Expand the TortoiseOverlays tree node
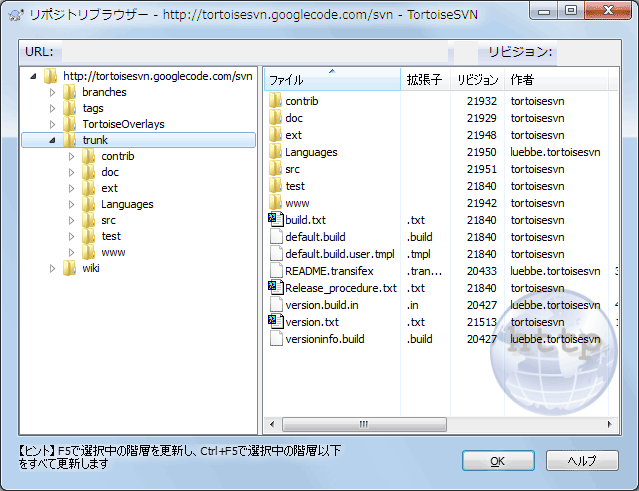Image resolution: width=639 pixels, height=491 pixels. (52, 124)
